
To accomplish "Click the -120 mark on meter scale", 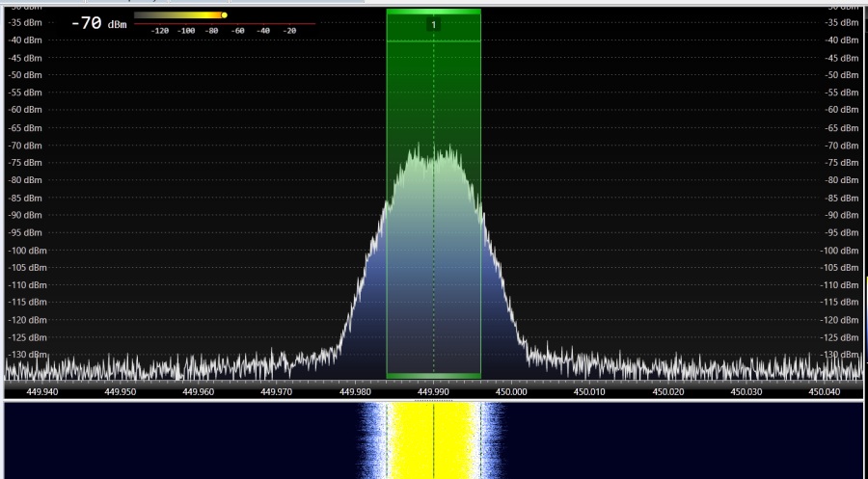I will [160, 31].
